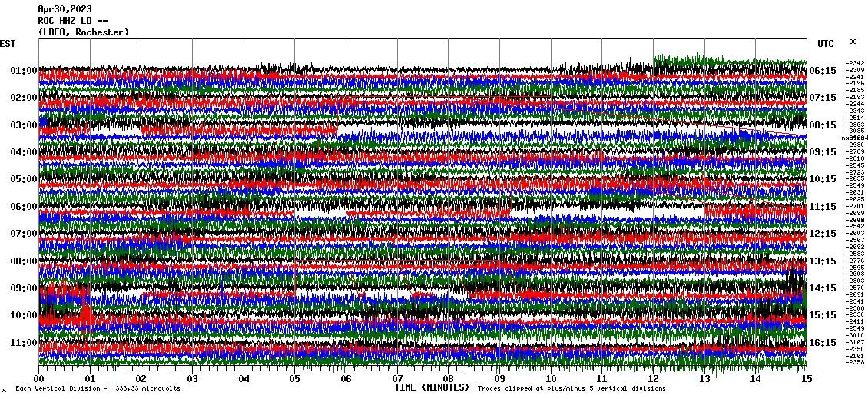Select the DC column header
868x399 pixels.
pyautogui.click(x=853, y=42)
